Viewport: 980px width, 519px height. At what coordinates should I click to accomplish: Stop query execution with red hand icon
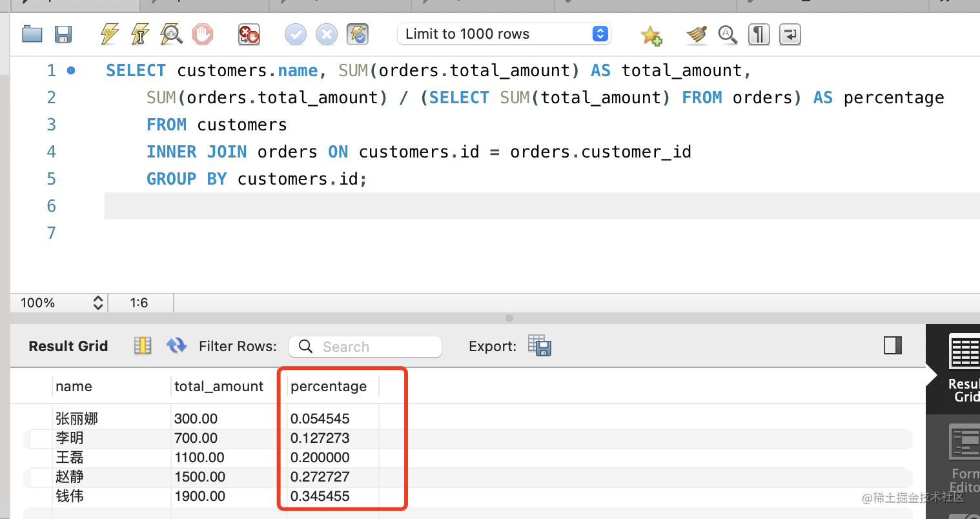(x=203, y=34)
